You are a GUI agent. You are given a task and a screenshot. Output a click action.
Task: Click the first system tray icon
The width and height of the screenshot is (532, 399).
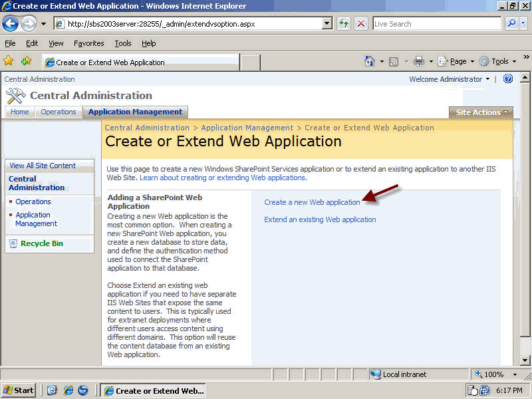click(x=472, y=390)
